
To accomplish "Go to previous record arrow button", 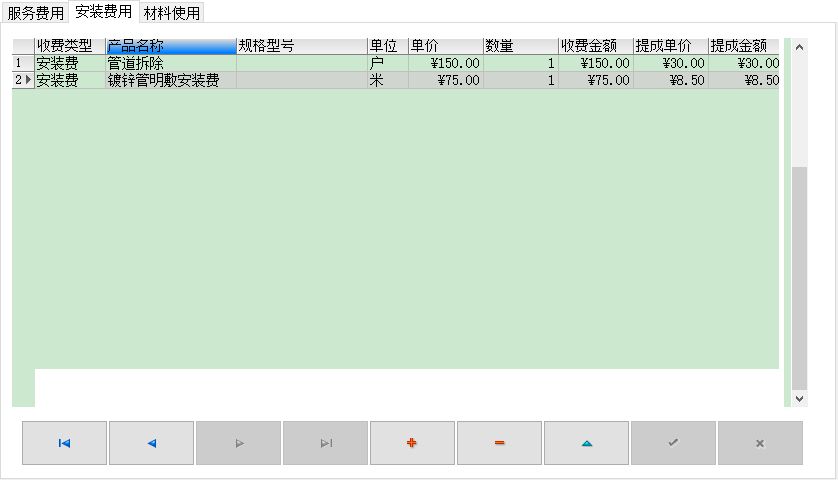I will coord(151,443).
